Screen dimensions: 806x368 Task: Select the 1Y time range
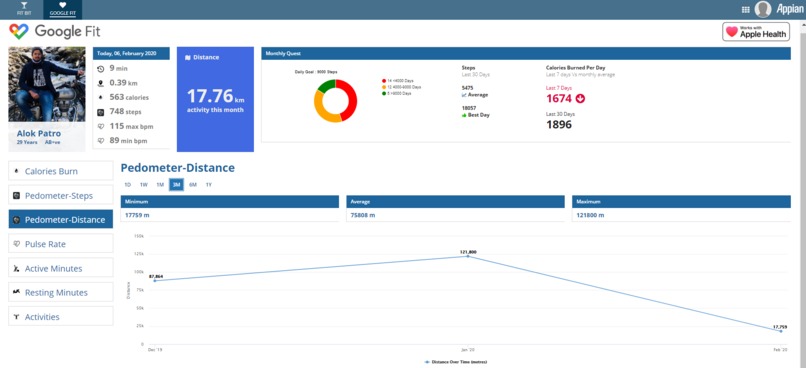pos(209,185)
